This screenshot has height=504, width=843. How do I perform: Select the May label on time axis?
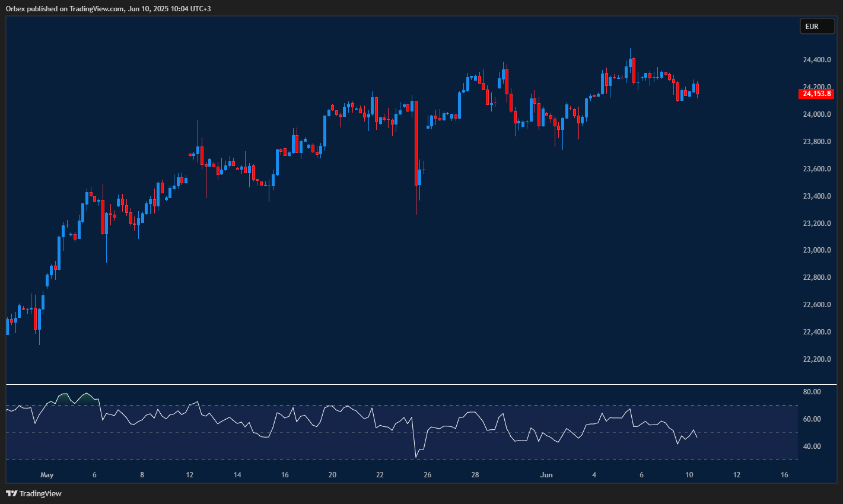tap(47, 475)
